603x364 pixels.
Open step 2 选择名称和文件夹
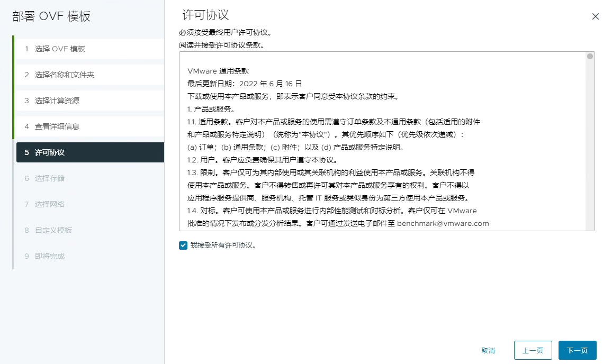pos(90,75)
